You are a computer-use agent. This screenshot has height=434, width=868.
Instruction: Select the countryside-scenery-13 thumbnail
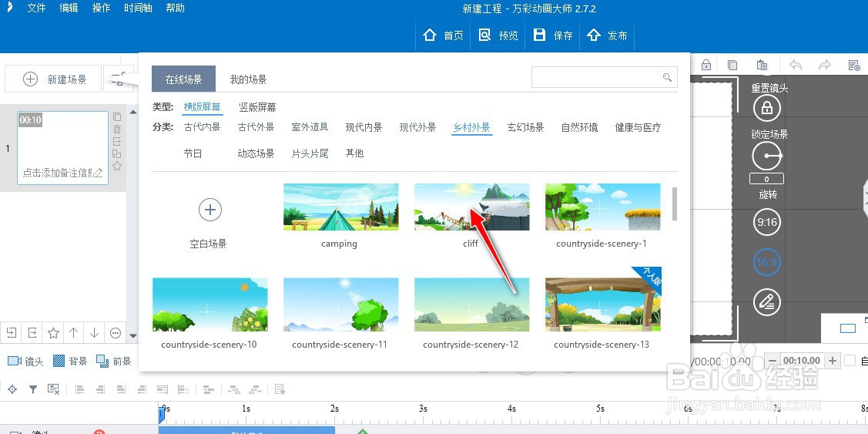(603, 304)
